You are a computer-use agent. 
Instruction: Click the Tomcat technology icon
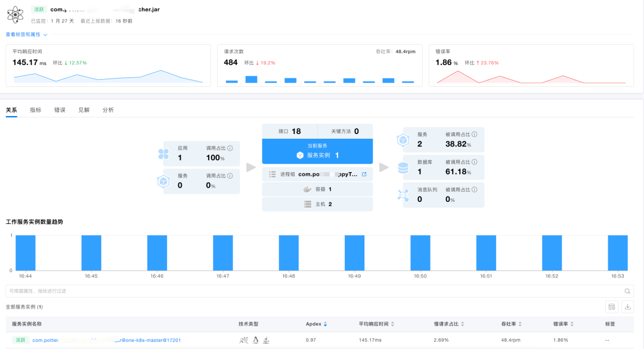(x=243, y=340)
